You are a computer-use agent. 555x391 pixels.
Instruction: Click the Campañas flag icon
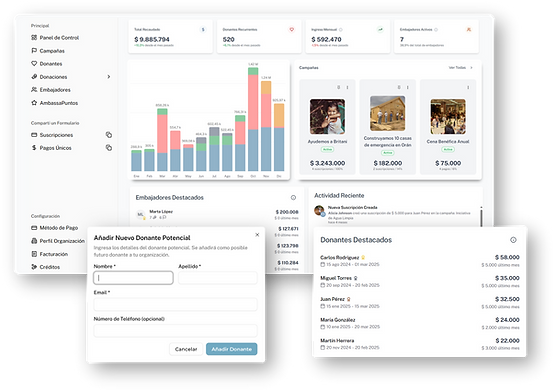click(x=34, y=51)
